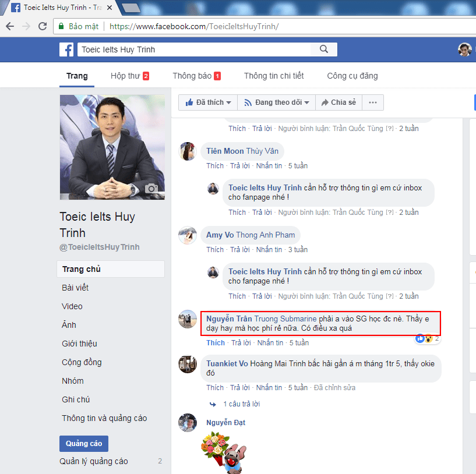
Task: Open new tab button in browser
Action: pyautogui.click(x=131, y=8)
